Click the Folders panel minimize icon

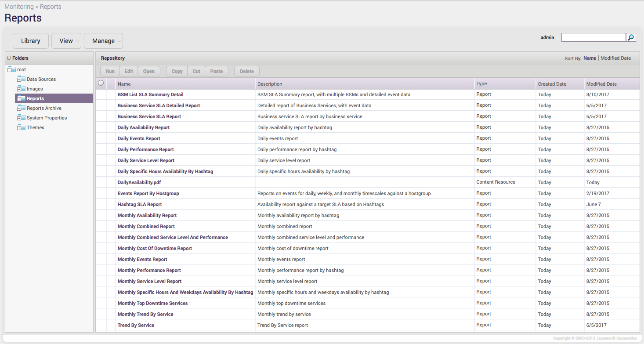9,58
